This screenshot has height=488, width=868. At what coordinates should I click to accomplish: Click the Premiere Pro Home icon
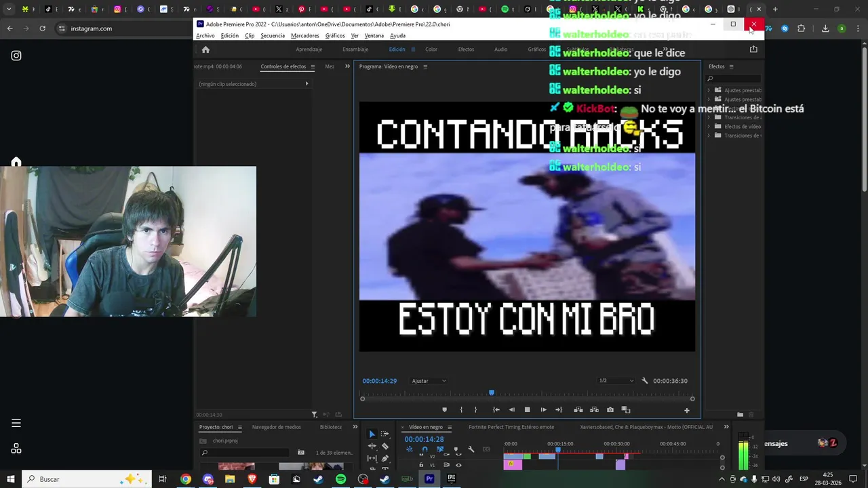205,49
